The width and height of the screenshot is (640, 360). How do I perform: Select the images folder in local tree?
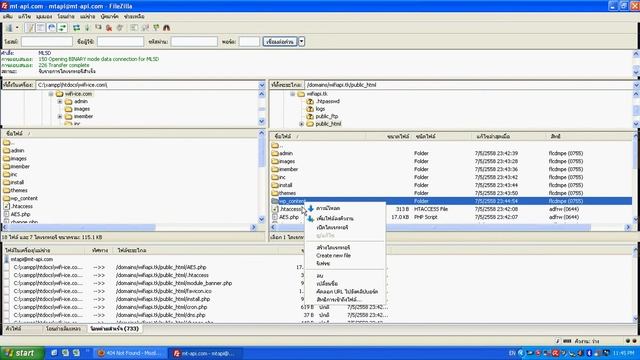pyautogui.click(x=82, y=109)
